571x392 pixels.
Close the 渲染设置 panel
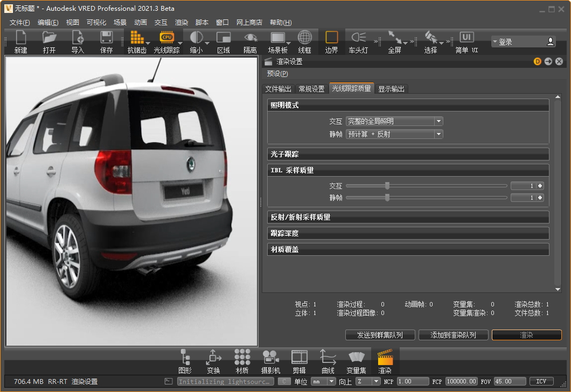pyautogui.click(x=559, y=61)
